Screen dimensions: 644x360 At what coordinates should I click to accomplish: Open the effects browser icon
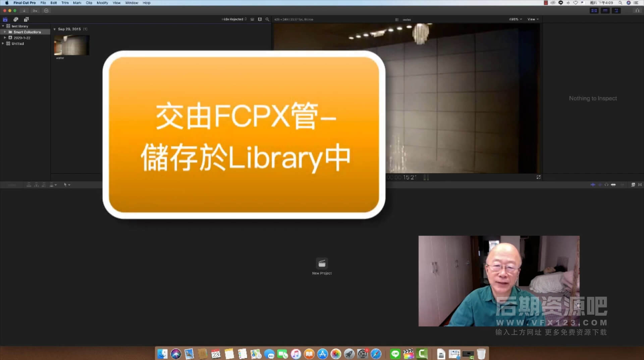click(633, 185)
